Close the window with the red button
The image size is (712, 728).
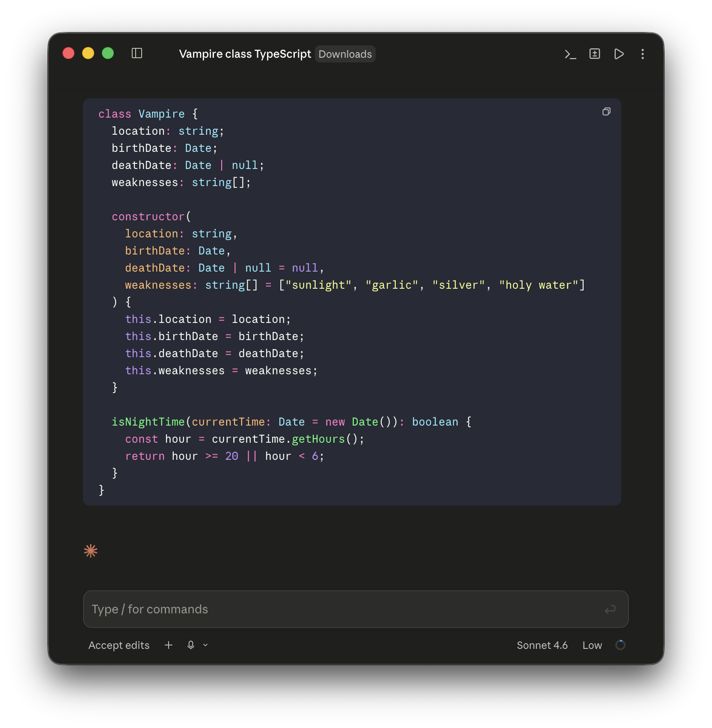[68, 53]
